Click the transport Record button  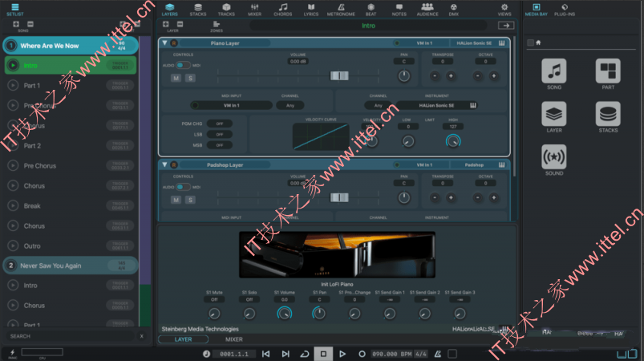(x=362, y=354)
